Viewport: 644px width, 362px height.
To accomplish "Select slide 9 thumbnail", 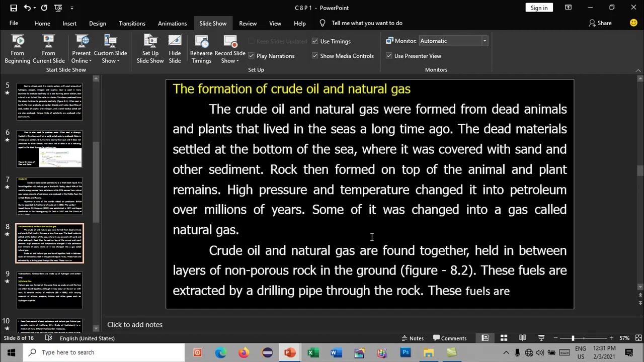I will (49, 290).
